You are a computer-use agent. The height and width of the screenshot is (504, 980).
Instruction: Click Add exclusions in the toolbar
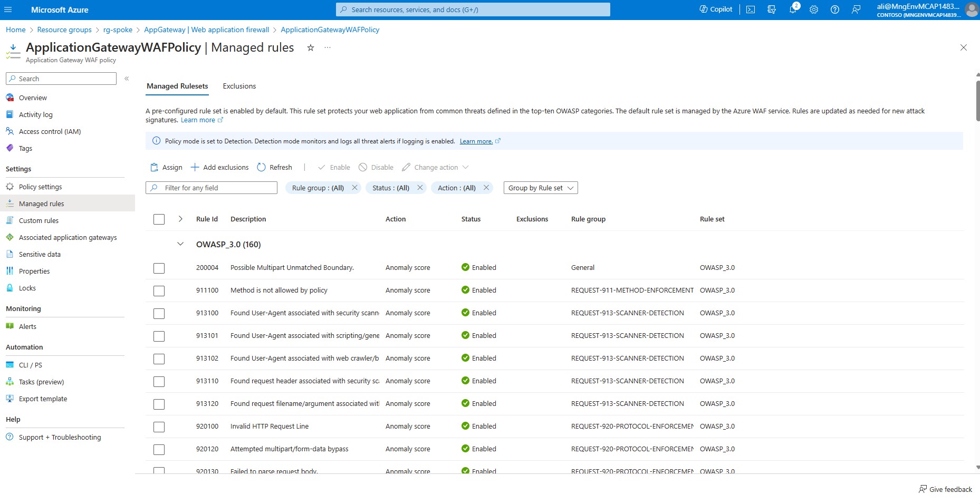pos(219,167)
